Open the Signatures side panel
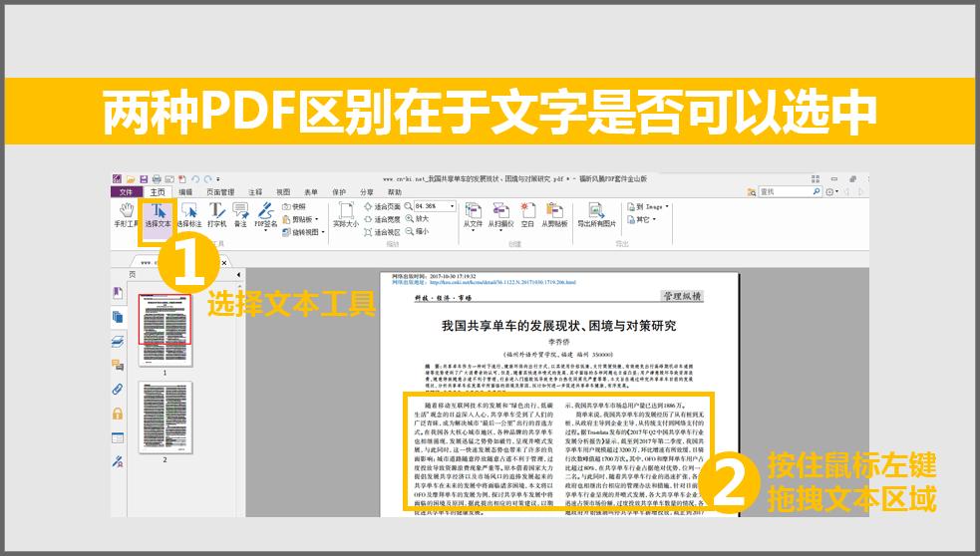Viewport: 980px width, 556px height. click(x=118, y=461)
